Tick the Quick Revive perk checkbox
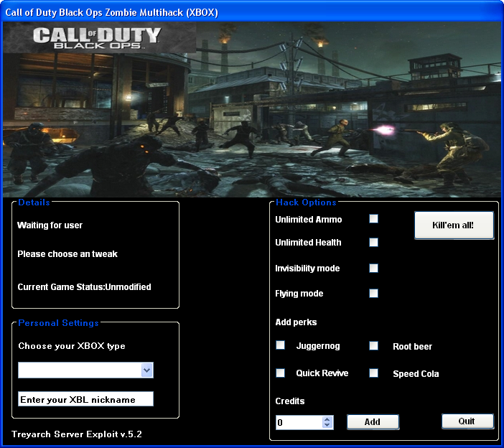The image size is (504, 448). (280, 373)
